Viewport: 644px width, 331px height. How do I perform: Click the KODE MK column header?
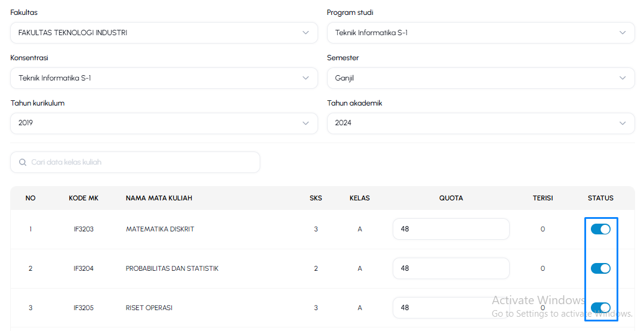[x=84, y=198]
